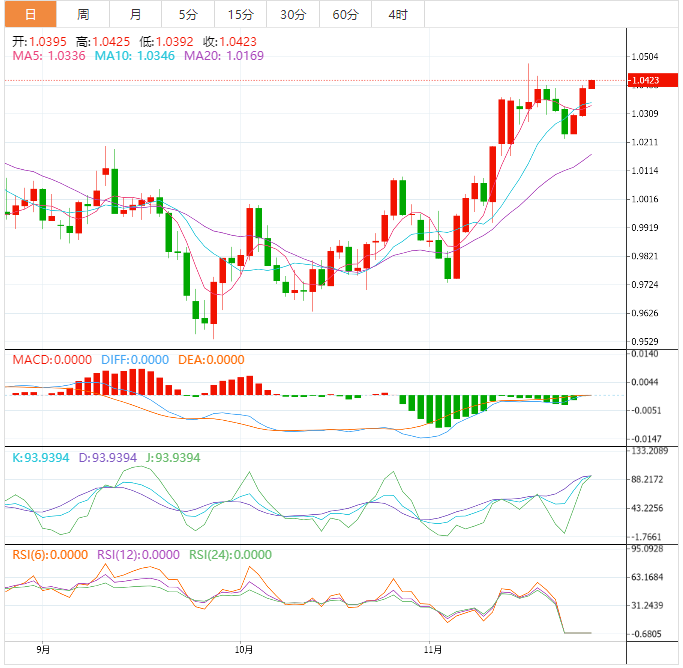This screenshot has height=668, width=683.
Task: Switch to the 5分 timeframe tab
Action: (x=188, y=14)
